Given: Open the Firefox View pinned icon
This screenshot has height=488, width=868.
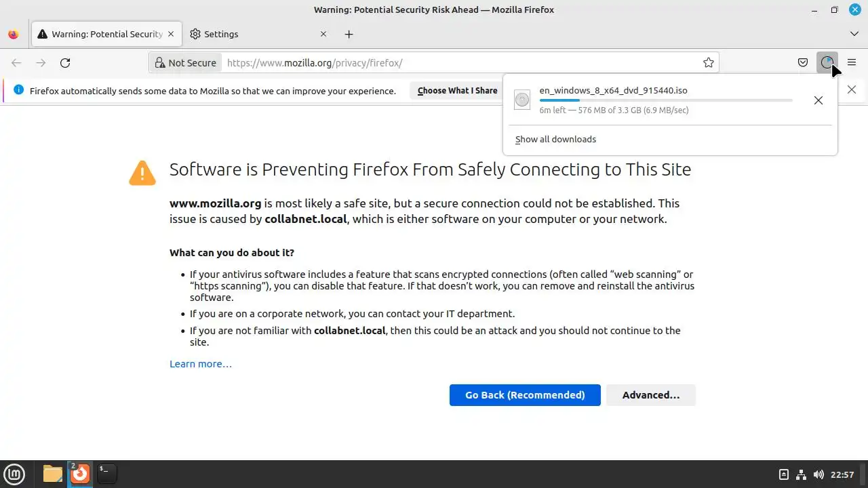Looking at the screenshot, I should pyautogui.click(x=13, y=35).
